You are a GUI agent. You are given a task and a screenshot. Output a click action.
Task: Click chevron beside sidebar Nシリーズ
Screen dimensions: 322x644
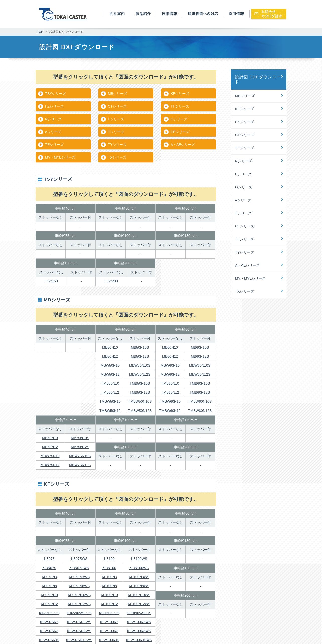[x=282, y=160]
